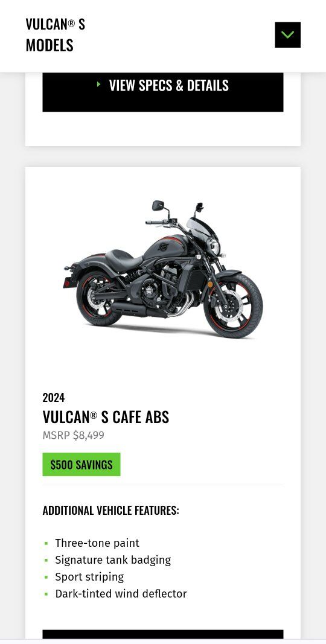Click the $500 SAVINGS badge

coord(81,465)
